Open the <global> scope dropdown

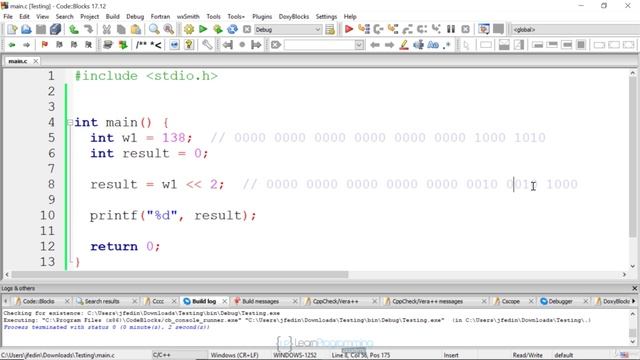click(576, 29)
